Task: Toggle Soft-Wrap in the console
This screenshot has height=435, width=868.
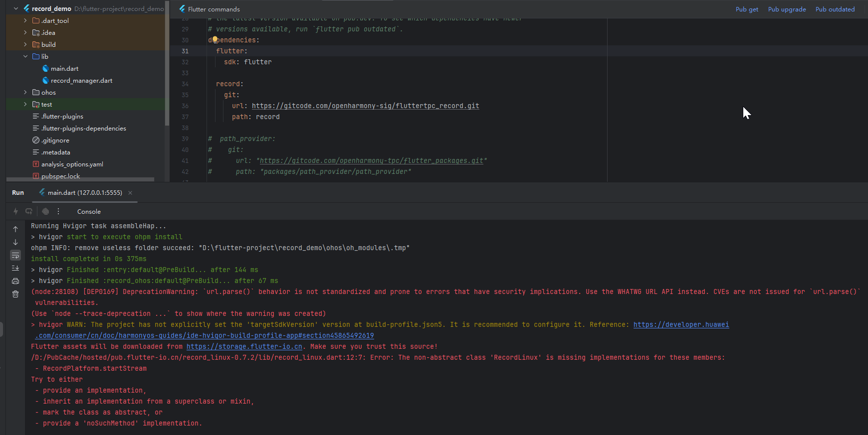Action: coord(15,255)
